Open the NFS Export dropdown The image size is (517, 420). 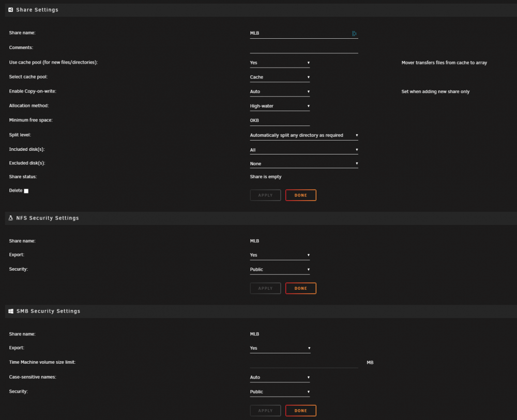pyautogui.click(x=280, y=255)
